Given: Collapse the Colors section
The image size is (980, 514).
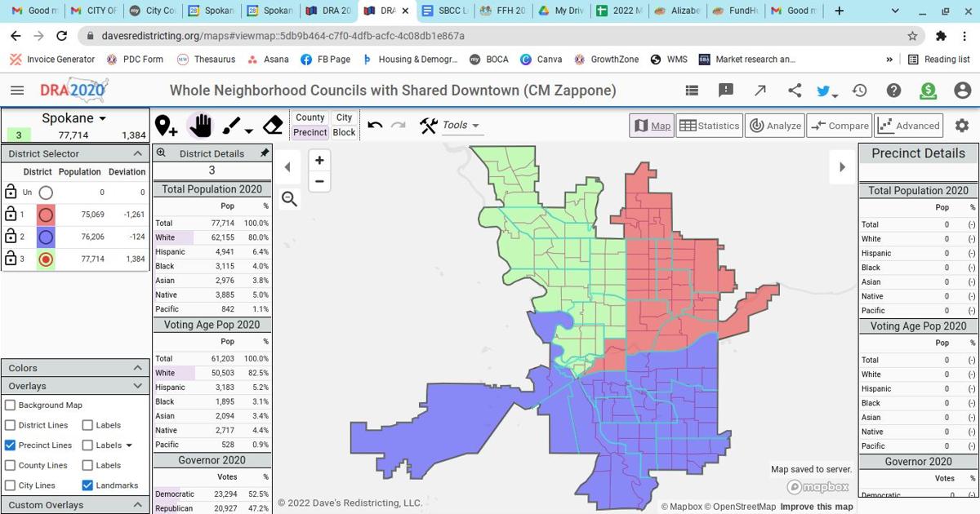Looking at the screenshot, I should click(138, 368).
